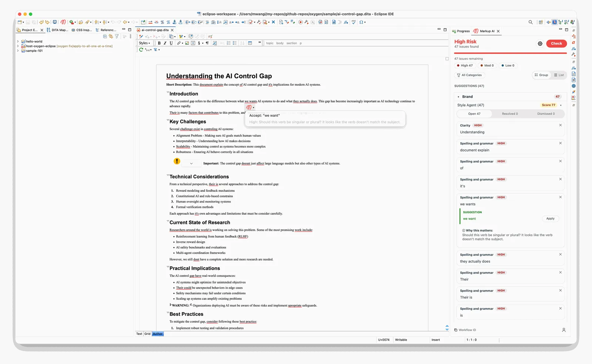Switch suggestions to List view
The image size is (592, 364).
tap(559, 75)
